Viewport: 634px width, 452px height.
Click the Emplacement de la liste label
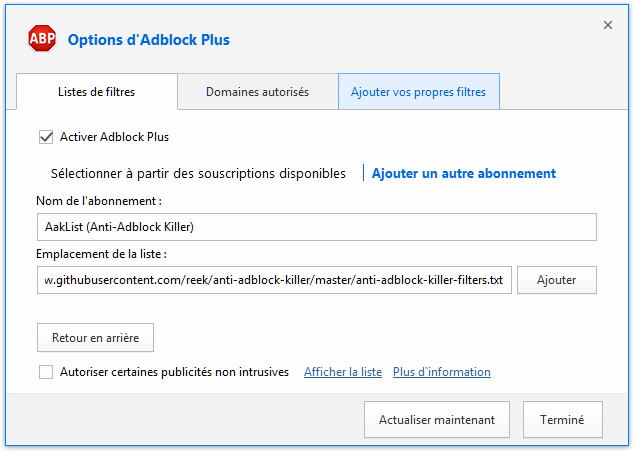pos(101,254)
